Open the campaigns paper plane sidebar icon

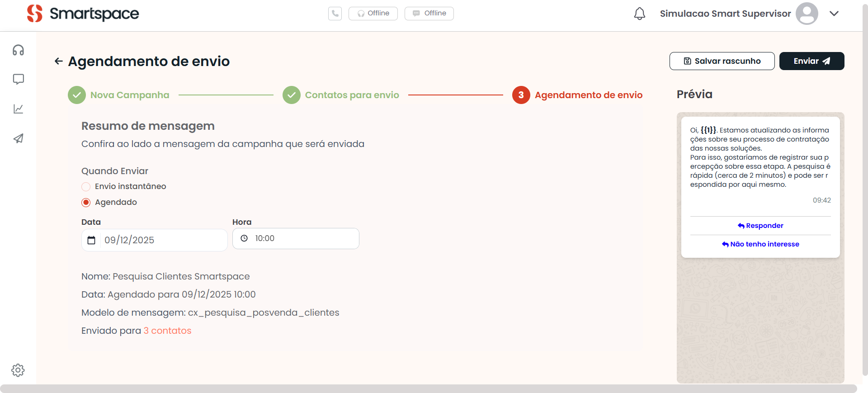pyautogui.click(x=18, y=138)
